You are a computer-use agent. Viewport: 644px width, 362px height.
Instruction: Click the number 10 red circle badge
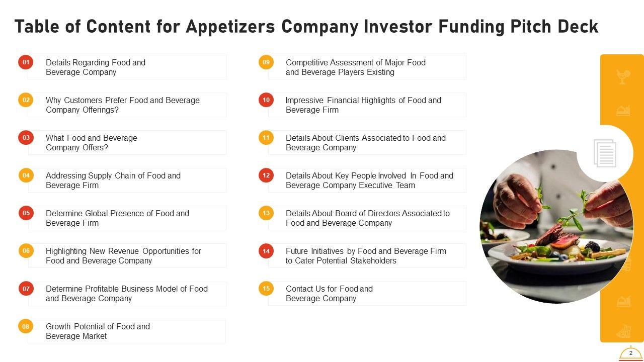click(x=266, y=100)
